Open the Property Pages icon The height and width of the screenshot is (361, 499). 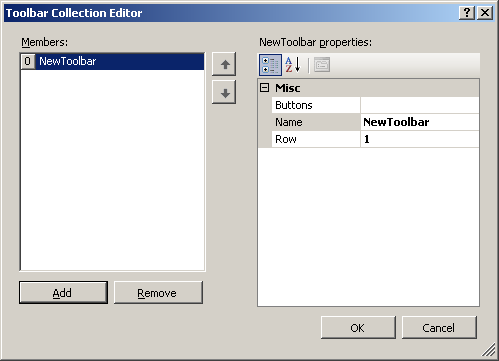pos(322,65)
